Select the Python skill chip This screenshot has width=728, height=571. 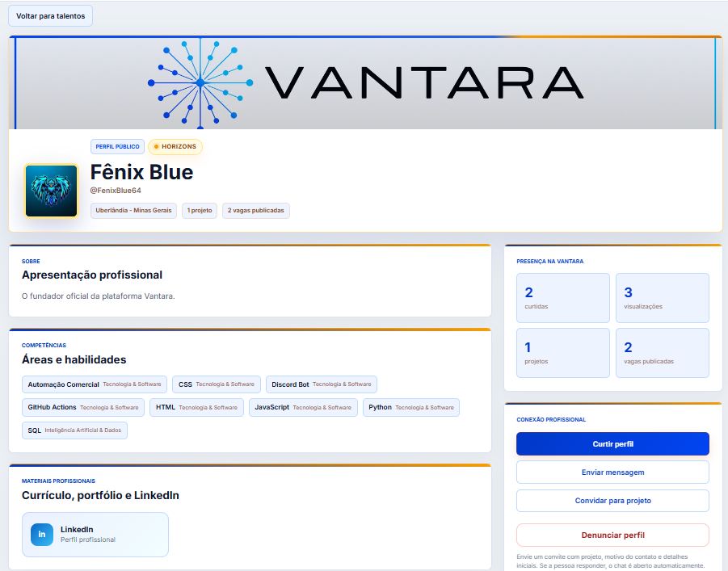coord(411,407)
